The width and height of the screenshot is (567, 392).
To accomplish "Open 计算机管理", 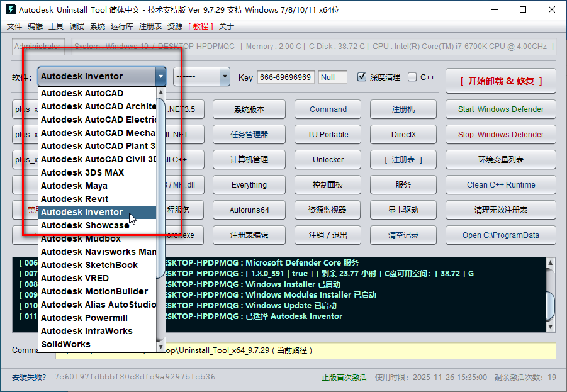I will pyautogui.click(x=249, y=159).
